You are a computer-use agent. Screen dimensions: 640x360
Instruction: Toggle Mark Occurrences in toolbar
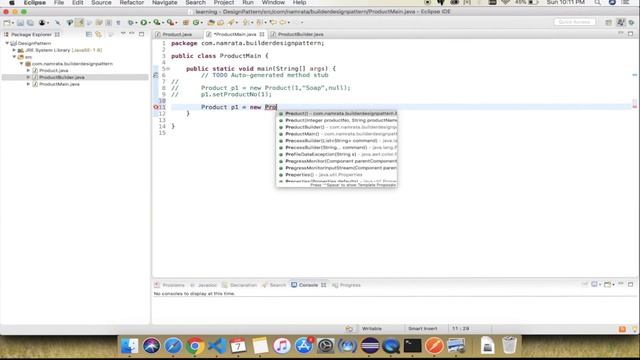[80, 23]
